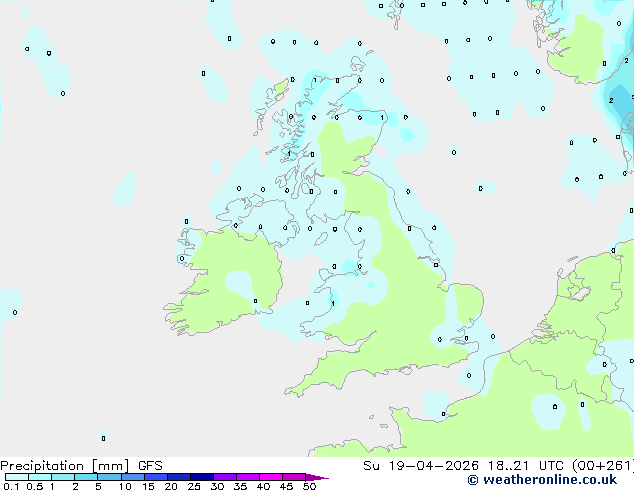Click the "18..21 UTC" time text
Image resolution: width=634 pixels, height=490 pixels.
pyautogui.click(x=527, y=466)
